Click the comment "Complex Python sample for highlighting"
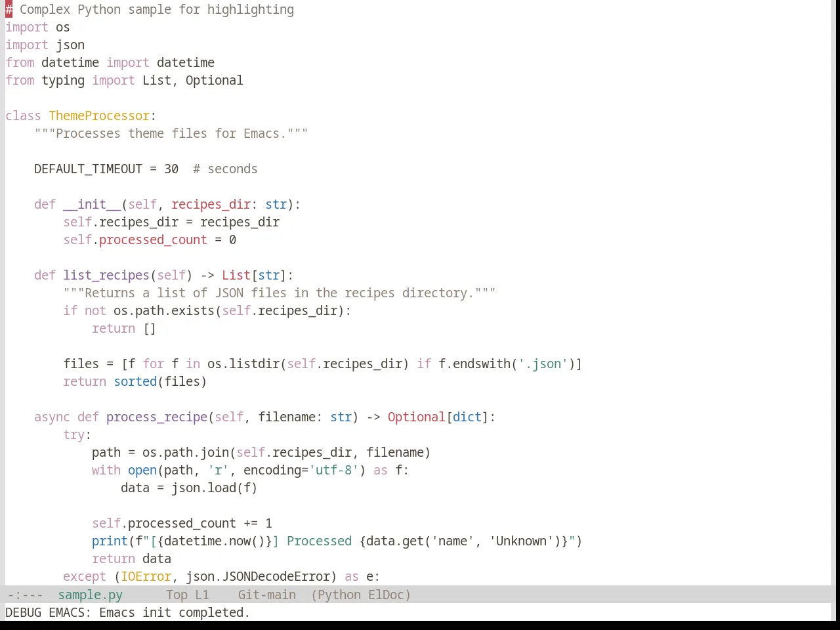The width and height of the screenshot is (840, 630). pos(157,10)
